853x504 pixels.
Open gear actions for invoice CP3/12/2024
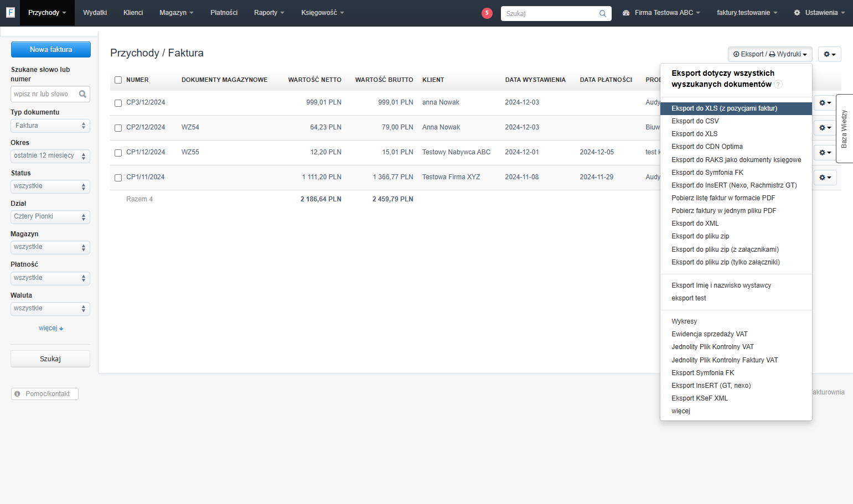[825, 103]
